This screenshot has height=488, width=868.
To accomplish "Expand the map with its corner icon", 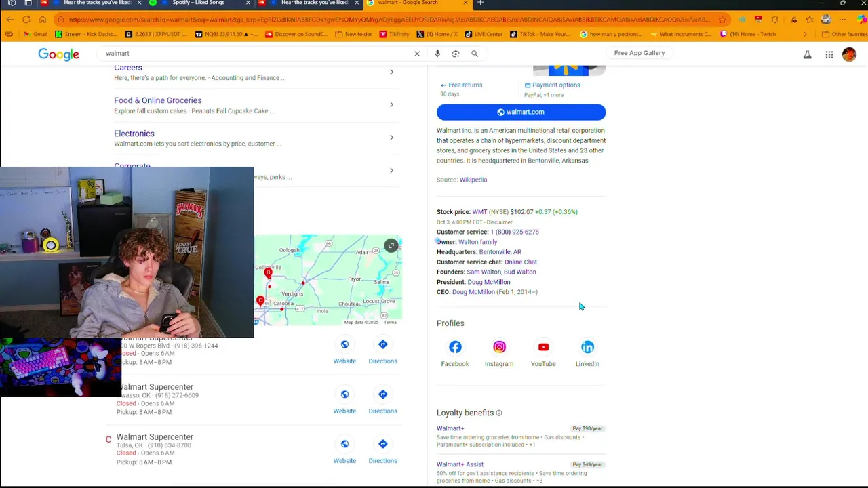I will click(391, 245).
